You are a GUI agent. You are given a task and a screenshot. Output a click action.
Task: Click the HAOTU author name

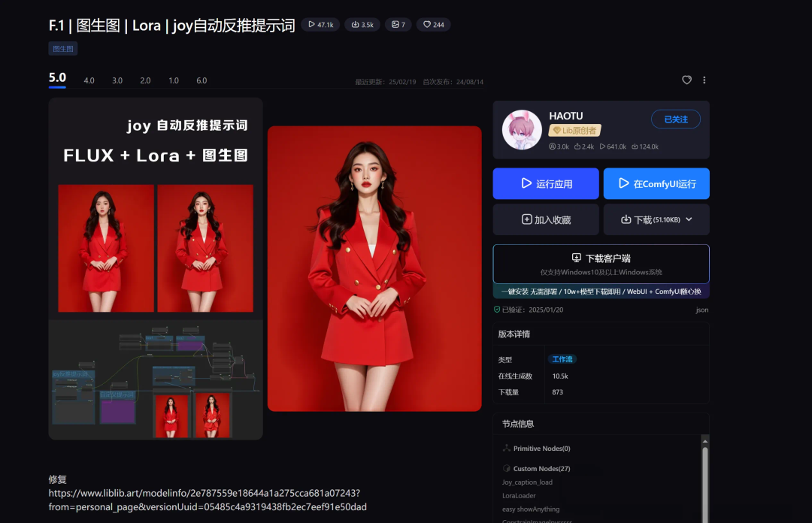pyautogui.click(x=566, y=116)
